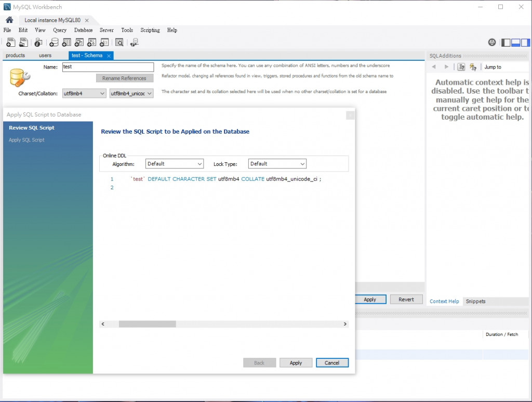Image resolution: width=532 pixels, height=402 pixels.
Task: Switch to the Context Help tab
Action: pos(444,301)
